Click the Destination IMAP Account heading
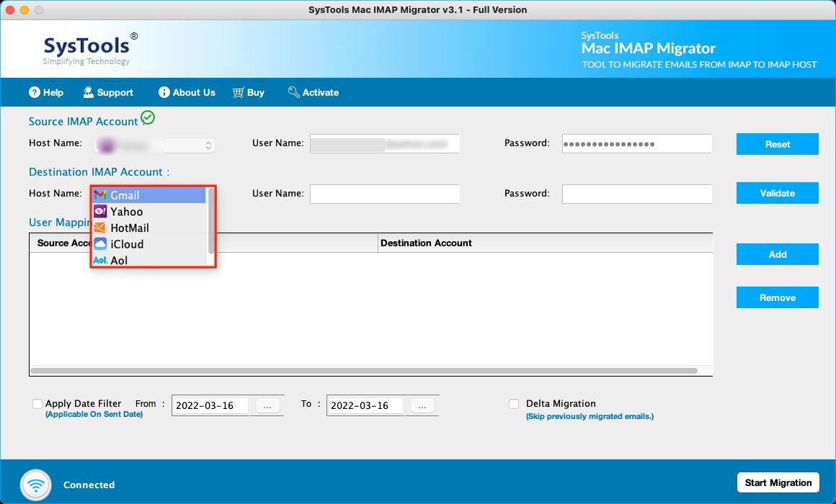836x504 pixels. [99, 171]
